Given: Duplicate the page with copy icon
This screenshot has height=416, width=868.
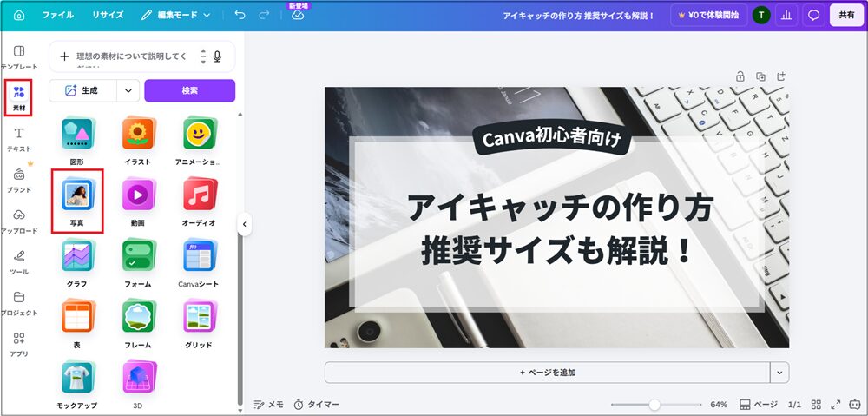Looking at the screenshot, I should click(x=760, y=76).
